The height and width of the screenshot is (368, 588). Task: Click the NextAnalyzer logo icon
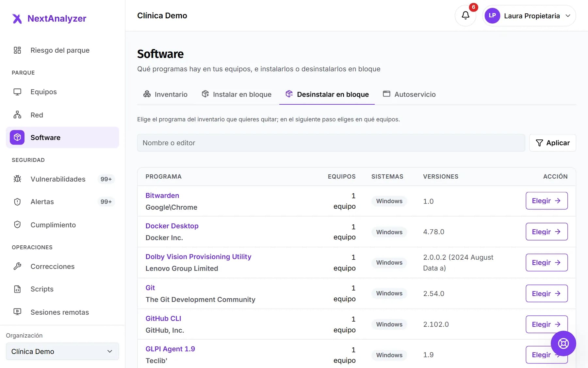(x=17, y=19)
